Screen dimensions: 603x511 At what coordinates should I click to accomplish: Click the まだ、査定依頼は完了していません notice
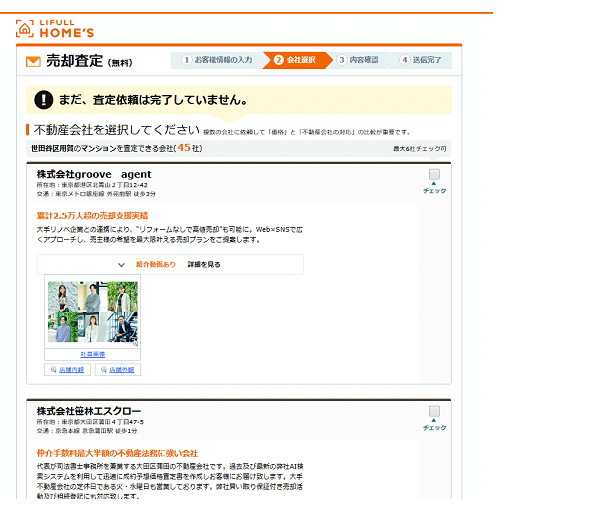(153, 100)
